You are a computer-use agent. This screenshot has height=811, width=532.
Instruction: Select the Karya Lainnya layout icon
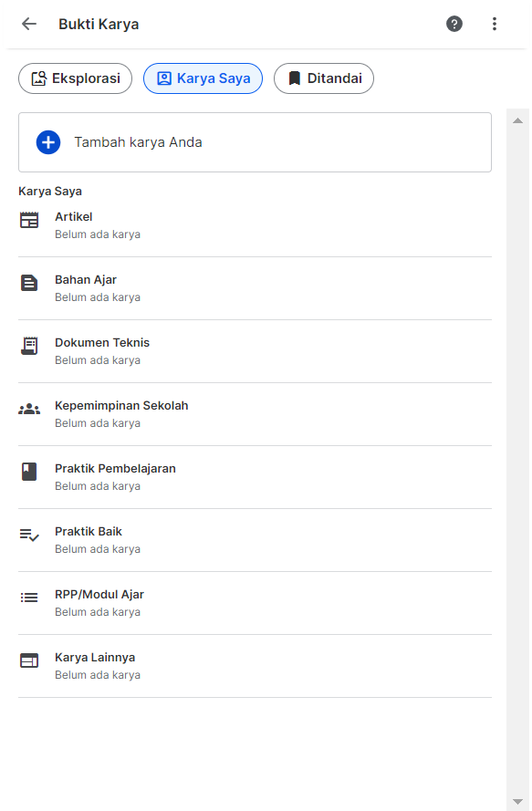tap(29, 661)
